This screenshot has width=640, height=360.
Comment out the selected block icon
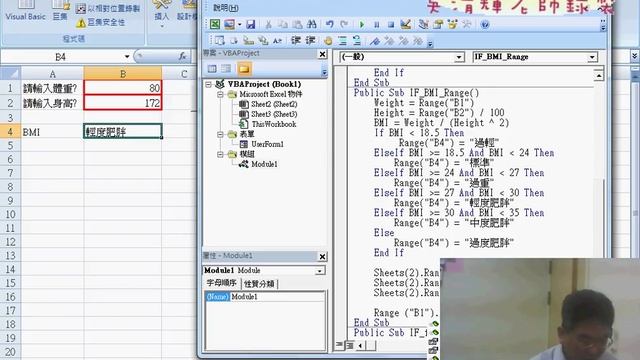[342, 40]
